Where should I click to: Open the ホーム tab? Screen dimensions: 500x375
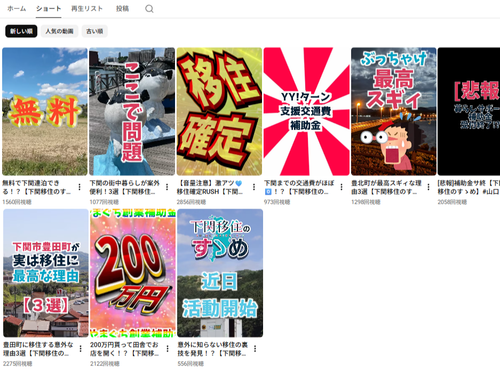coord(17,9)
